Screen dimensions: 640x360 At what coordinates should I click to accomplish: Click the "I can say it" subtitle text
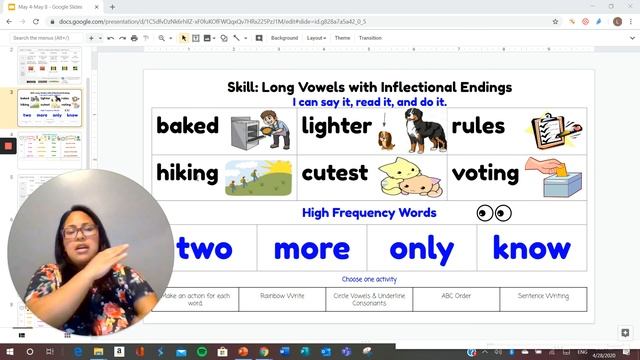(369, 102)
